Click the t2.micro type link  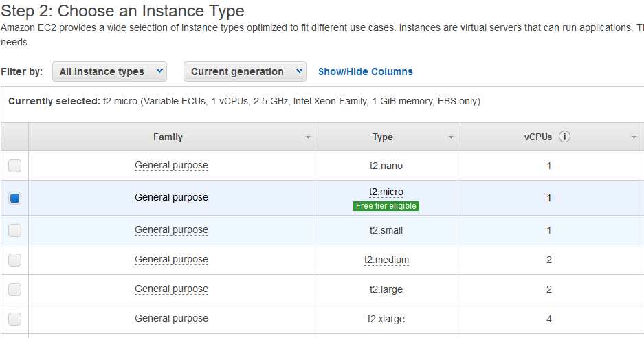(386, 192)
